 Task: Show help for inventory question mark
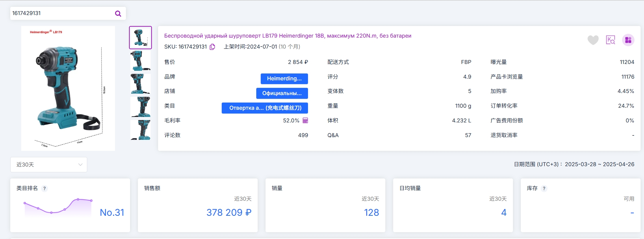click(x=544, y=188)
